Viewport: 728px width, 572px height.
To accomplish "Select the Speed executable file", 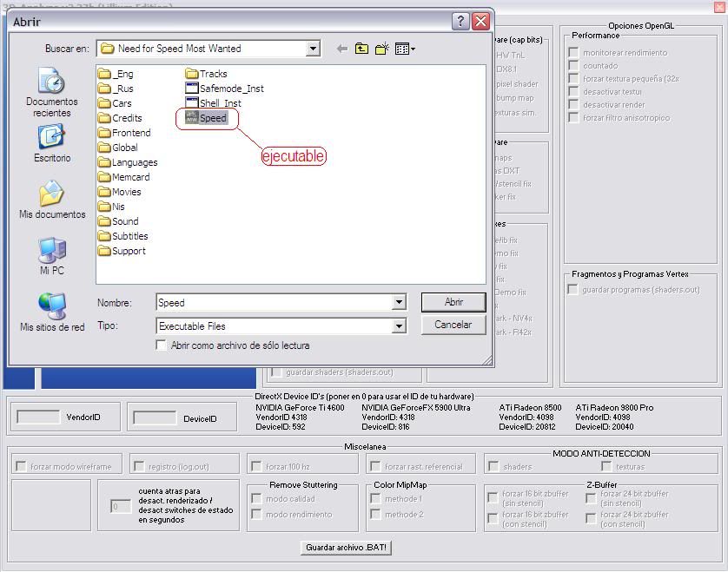I will [206, 118].
